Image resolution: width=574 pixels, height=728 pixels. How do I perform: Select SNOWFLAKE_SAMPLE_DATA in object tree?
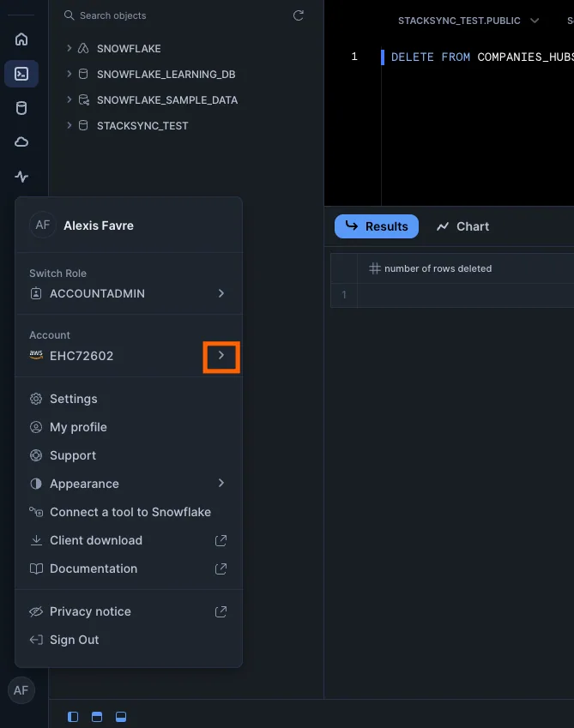pos(167,99)
